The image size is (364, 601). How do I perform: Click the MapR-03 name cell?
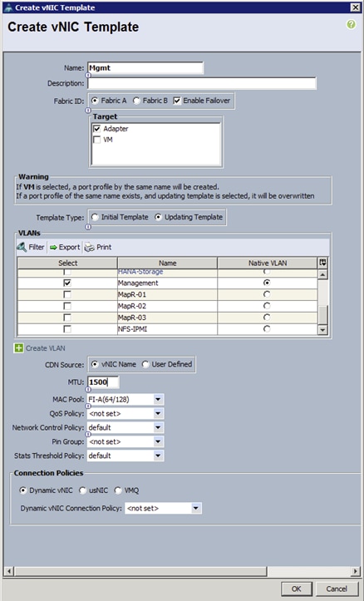tap(167, 318)
